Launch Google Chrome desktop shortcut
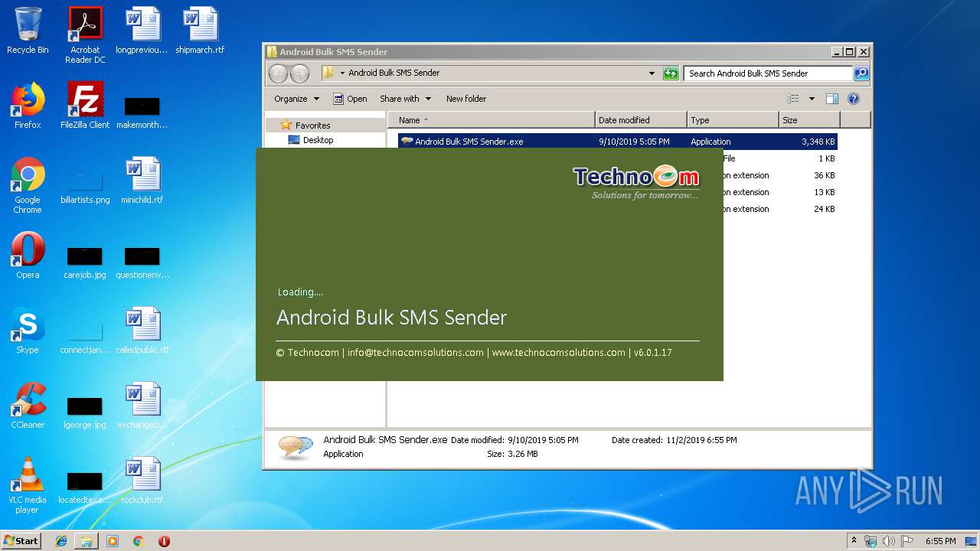This screenshot has height=551, width=980. (x=28, y=185)
